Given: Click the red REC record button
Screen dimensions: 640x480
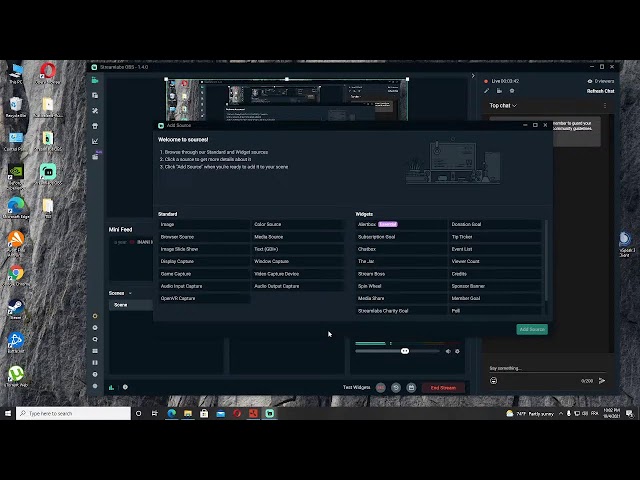Looking at the screenshot, I should point(380,388).
